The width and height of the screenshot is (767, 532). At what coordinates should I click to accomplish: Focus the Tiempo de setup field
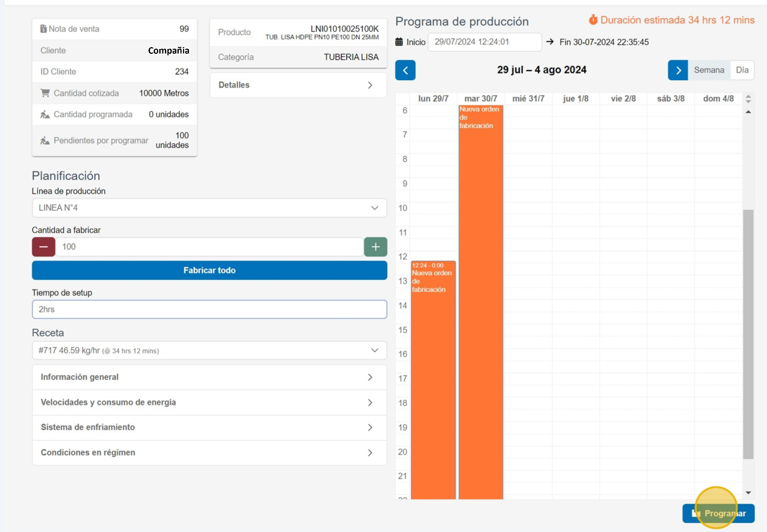(x=209, y=309)
